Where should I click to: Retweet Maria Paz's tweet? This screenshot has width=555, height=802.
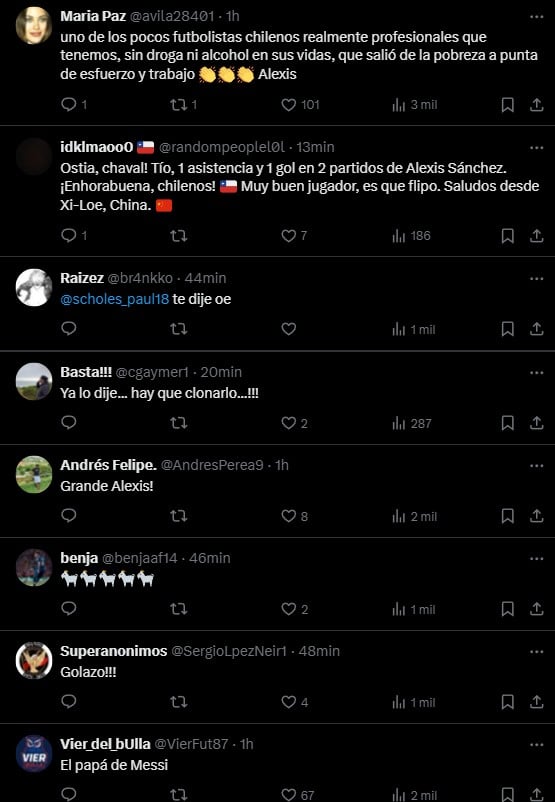184,105
